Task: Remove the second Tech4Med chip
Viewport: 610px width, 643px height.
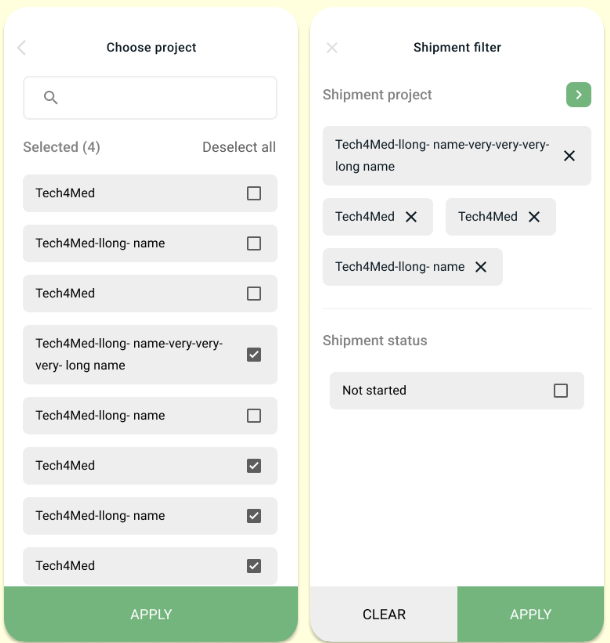Action: point(534,216)
